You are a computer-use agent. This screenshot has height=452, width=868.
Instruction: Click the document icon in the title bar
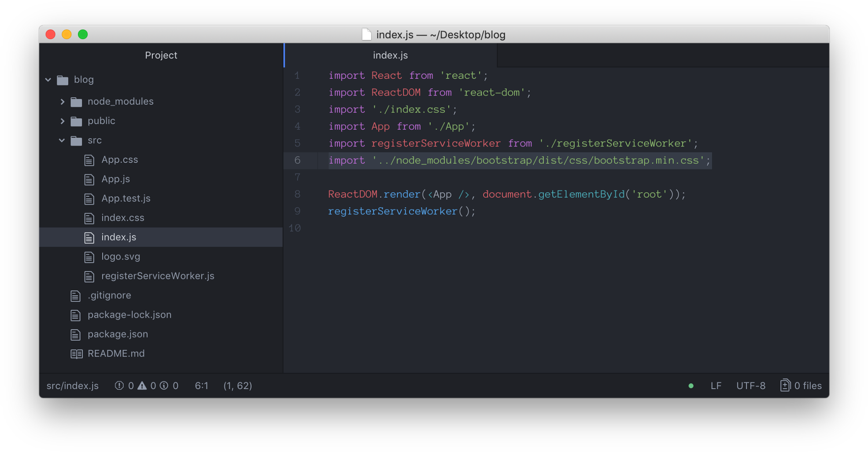point(366,34)
